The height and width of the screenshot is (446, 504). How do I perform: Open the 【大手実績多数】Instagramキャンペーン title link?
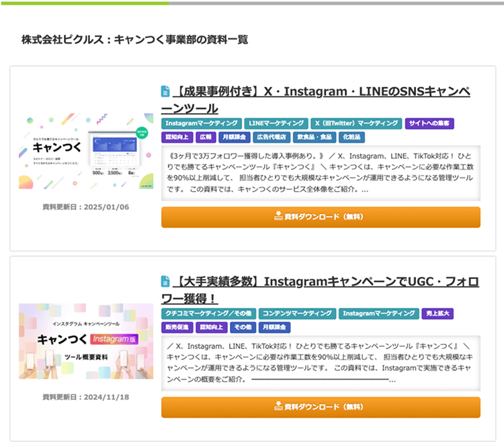(x=320, y=290)
